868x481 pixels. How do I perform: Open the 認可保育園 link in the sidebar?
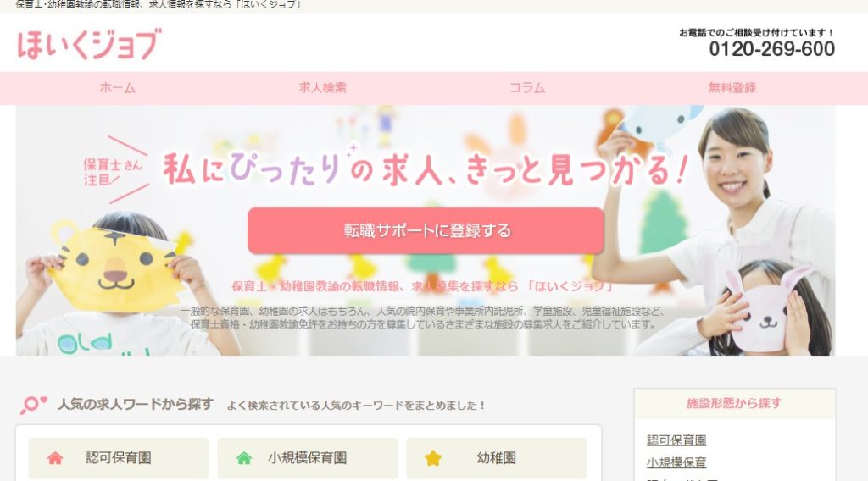tap(676, 440)
